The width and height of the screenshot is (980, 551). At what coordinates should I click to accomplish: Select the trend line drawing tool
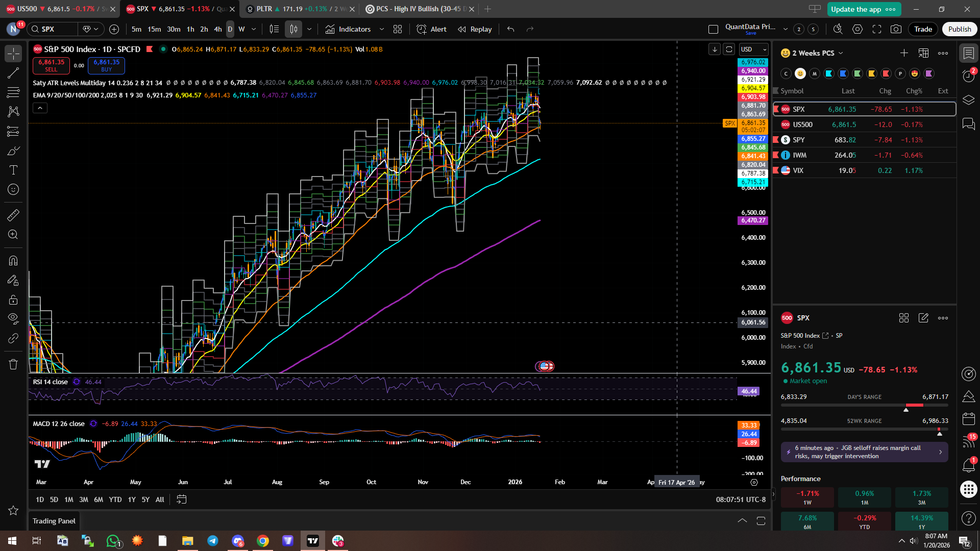(x=13, y=73)
